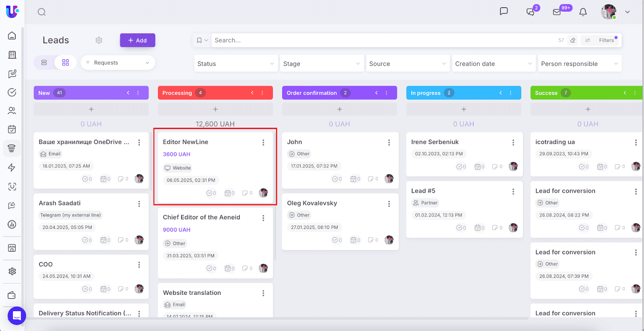The width and height of the screenshot is (644, 331).
Task: Open the Filters button
Action: (x=602, y=40)
